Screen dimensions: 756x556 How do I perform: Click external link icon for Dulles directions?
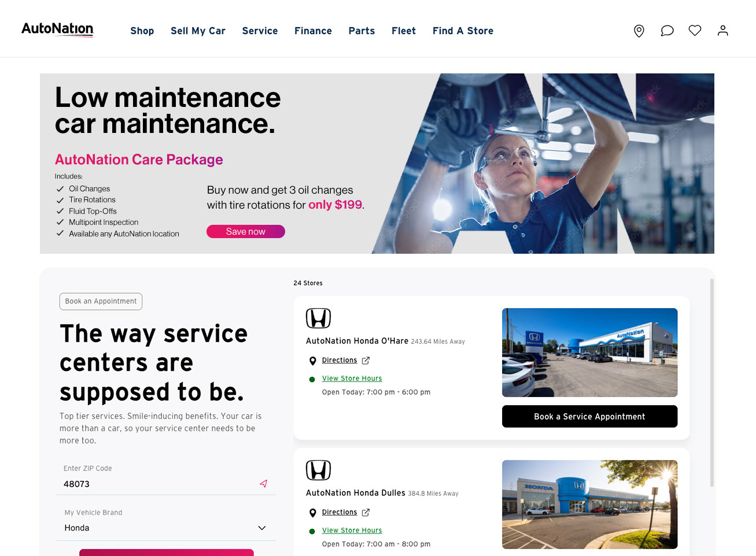pyautogui.click(x=366, y=513)
